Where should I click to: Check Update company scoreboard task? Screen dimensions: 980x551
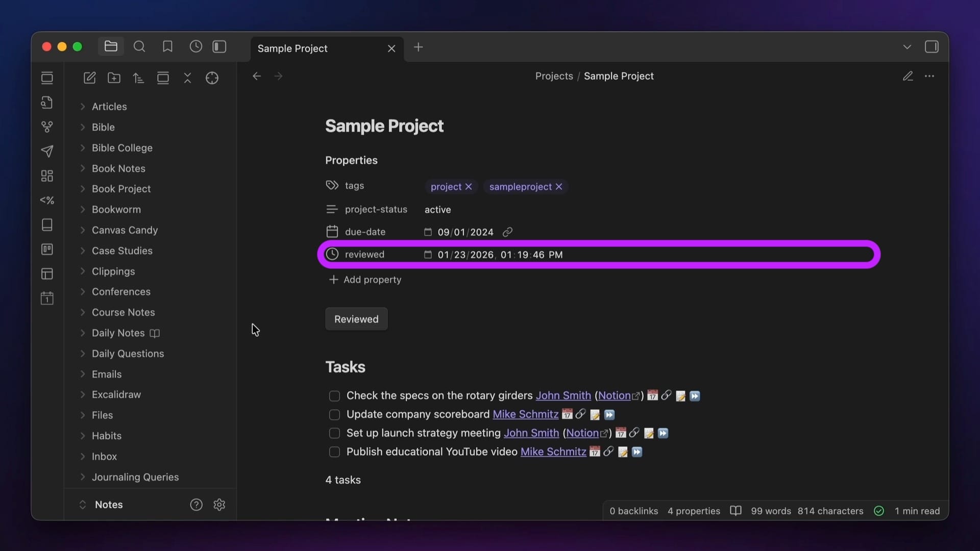(334, 415)
